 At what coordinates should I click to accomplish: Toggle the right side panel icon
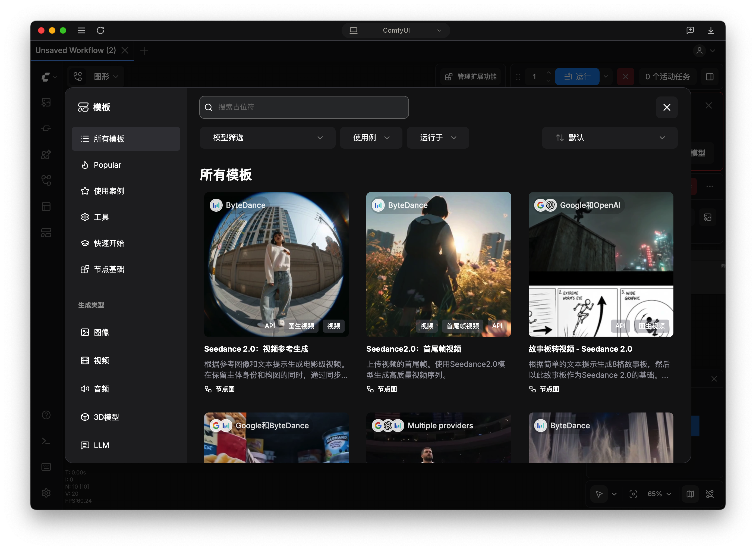tap(710, 77)
